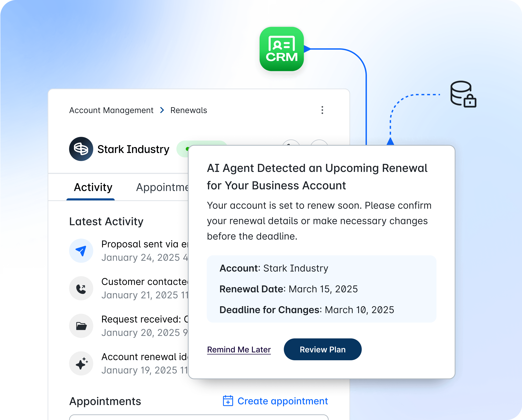Click the January 24, 2025 timestamp
Viewport: 522px width, 420px height.
point(145,257)
